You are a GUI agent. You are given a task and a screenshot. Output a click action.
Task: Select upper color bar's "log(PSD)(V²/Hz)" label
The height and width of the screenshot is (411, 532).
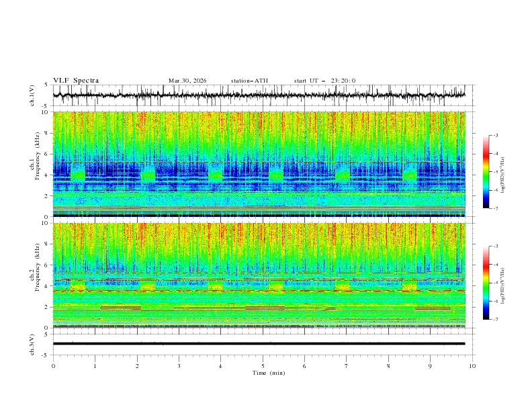click(503, 175)
